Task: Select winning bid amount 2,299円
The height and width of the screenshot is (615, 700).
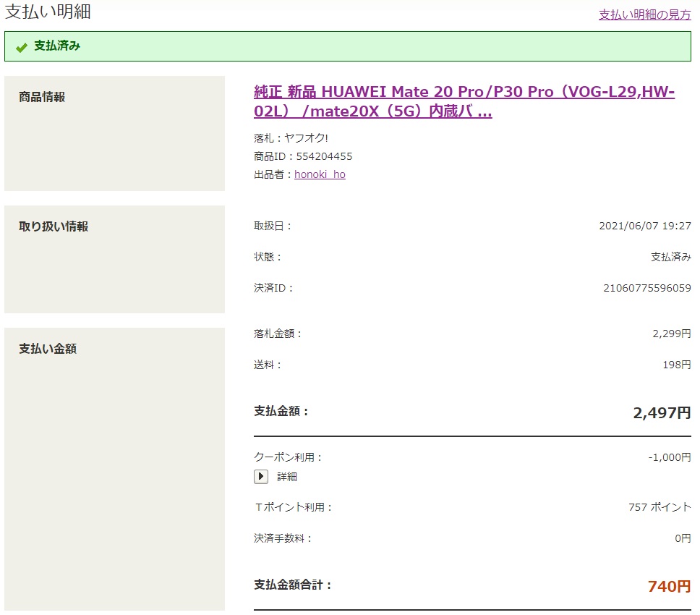Action: pos(671,334)
